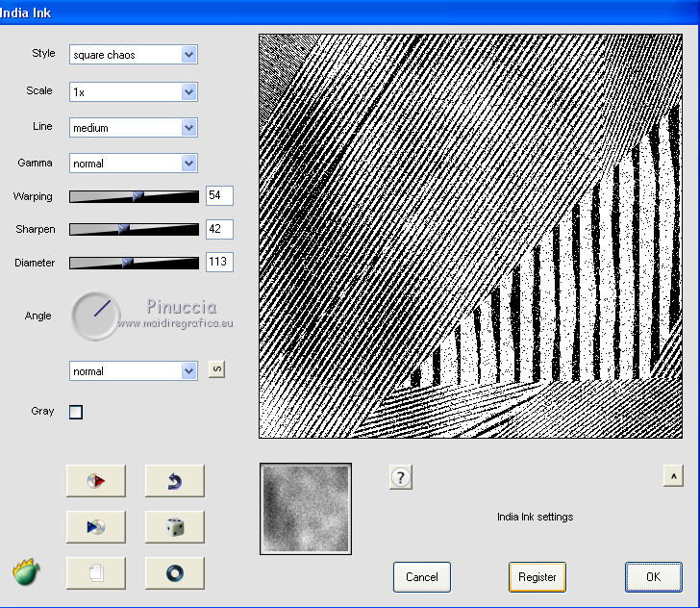The image size is (700, 608).
Task: Click the Warping slider track
Action: 134,196
